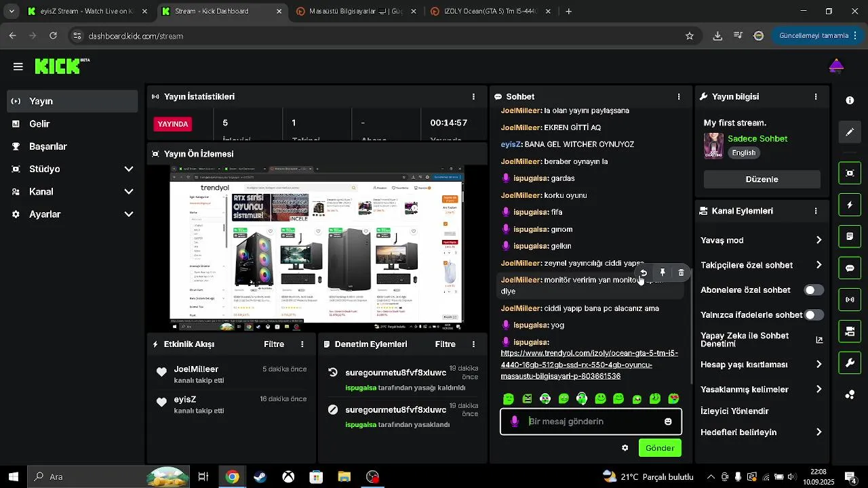Open the trendyol.com link in chat

click(589, 365)
